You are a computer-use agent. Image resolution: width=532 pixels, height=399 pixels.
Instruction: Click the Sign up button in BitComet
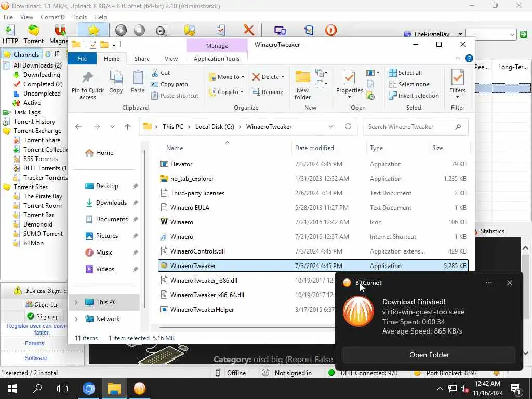43,316
